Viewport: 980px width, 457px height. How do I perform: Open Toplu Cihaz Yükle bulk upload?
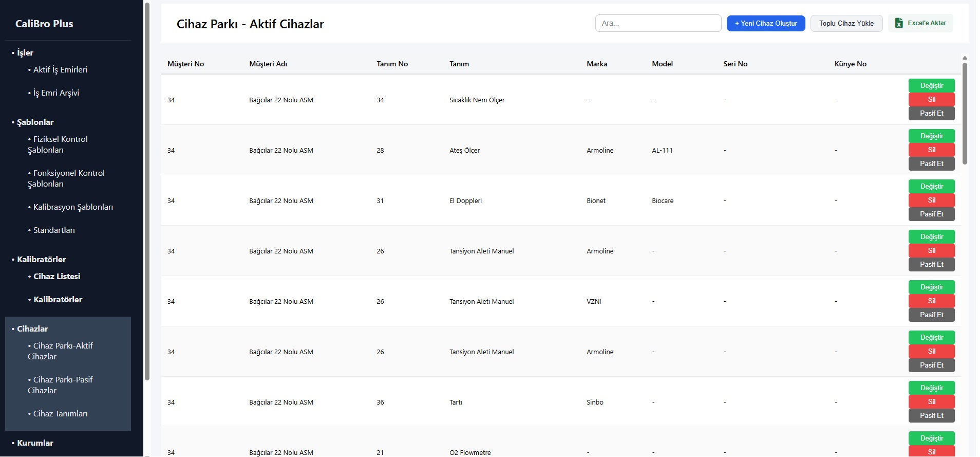pyautogui.click(x=846, y=23)
